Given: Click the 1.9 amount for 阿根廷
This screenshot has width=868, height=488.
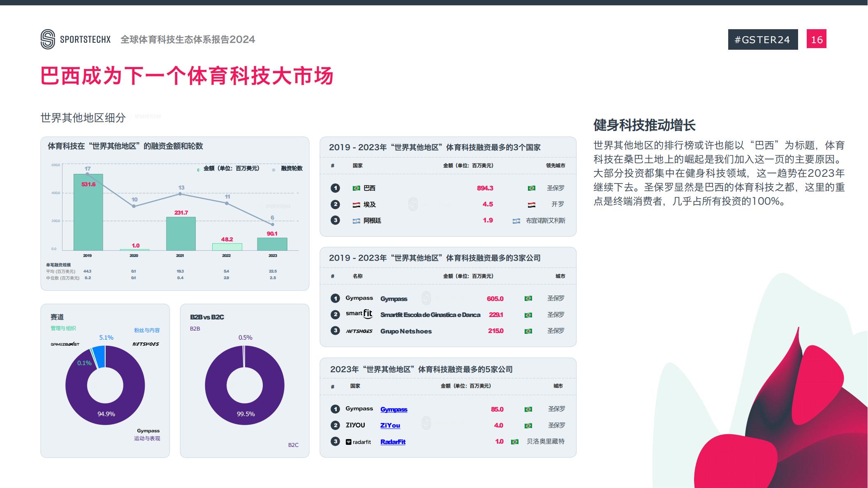Looking at the screenshot, I should coord(488,220).
